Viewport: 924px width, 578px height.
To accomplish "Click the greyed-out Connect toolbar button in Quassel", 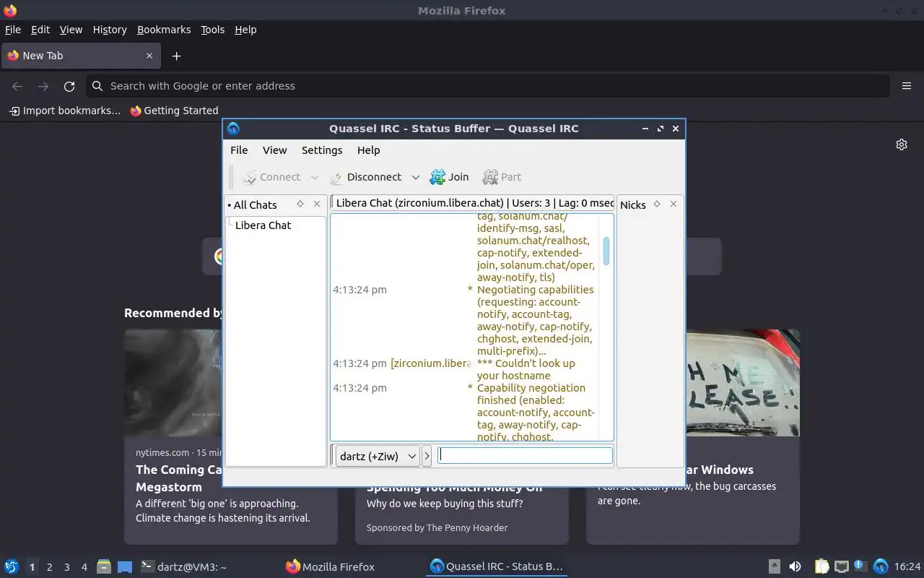I will click(x=271, y=177).
